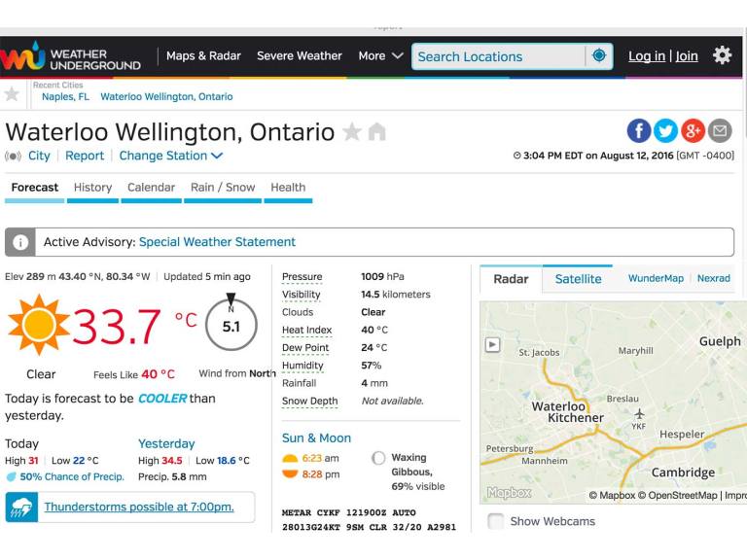Expand the More menu dropdown
Screen dimensions: 747x560
(x=380, y=55)
